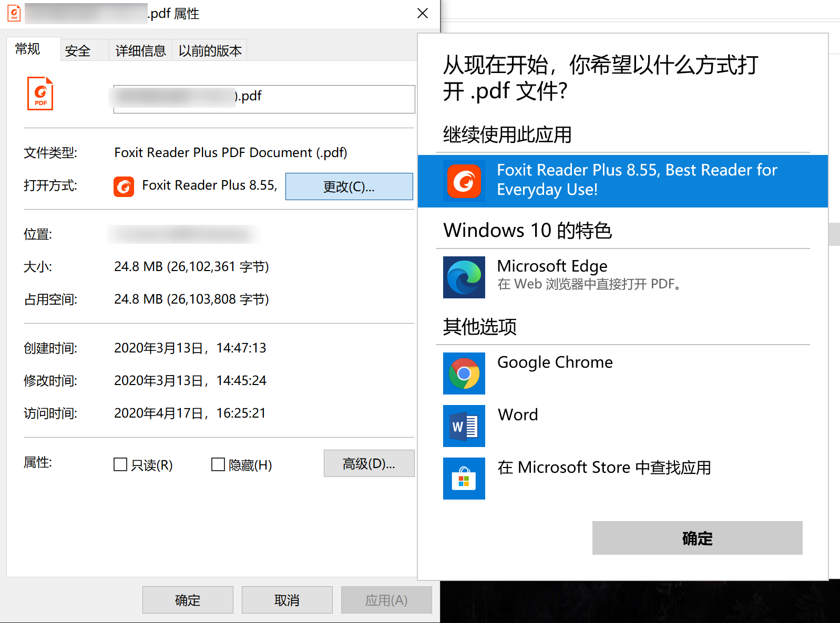Click the Foxit Reader icon in the app list

[464, 182]
